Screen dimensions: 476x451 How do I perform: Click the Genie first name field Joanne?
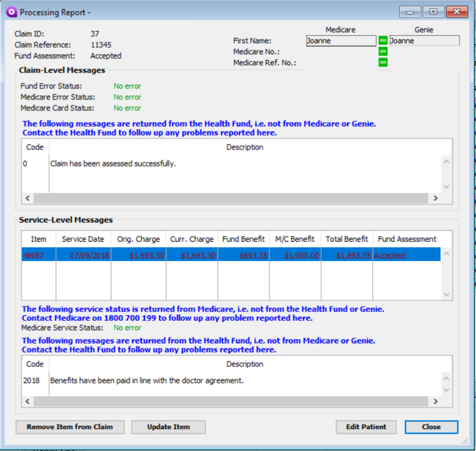[x=423, y=41]
